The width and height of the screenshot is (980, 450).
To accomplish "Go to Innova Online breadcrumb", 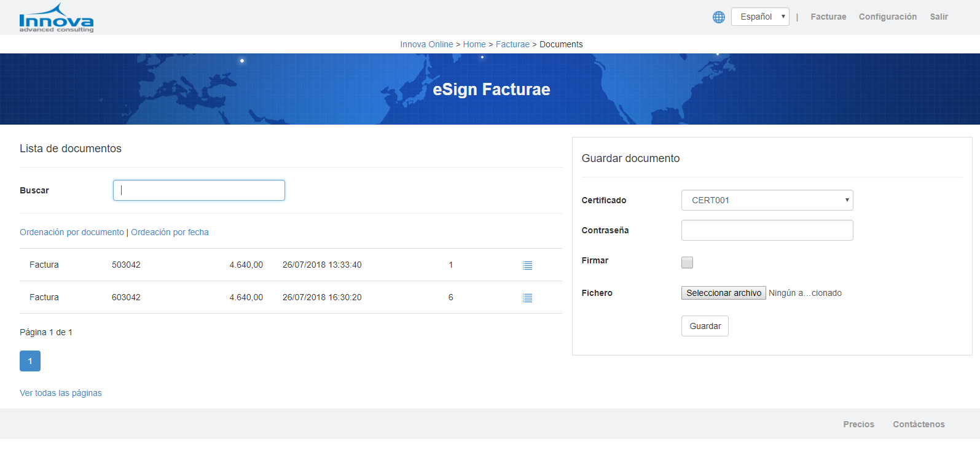I will click(426, 44).
